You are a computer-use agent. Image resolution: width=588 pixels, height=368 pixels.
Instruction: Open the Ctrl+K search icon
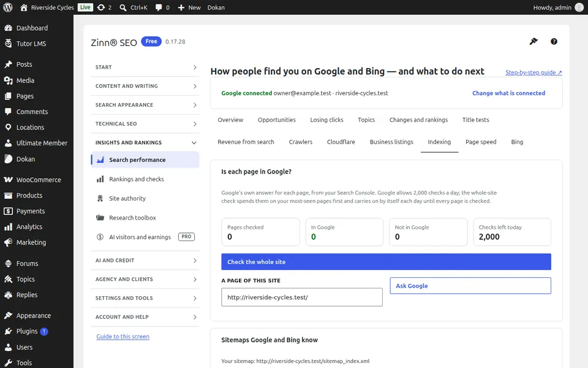tap(123, 7)
